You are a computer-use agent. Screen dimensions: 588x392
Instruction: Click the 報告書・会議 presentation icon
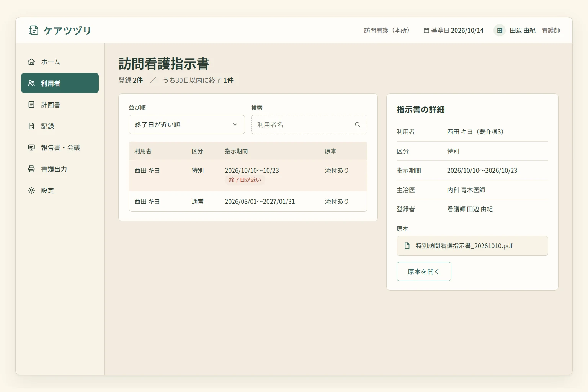pyautogui.click(x=31, y=147)
